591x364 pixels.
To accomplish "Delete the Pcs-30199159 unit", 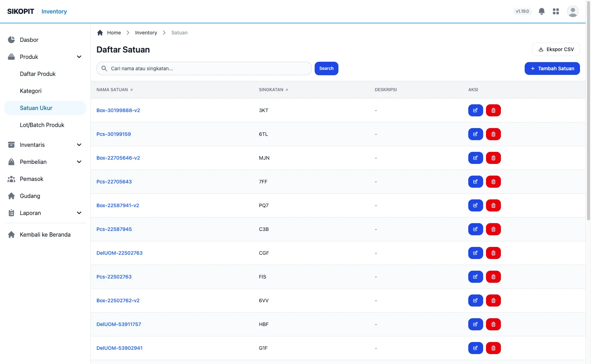I will click(x=493, y=134).
